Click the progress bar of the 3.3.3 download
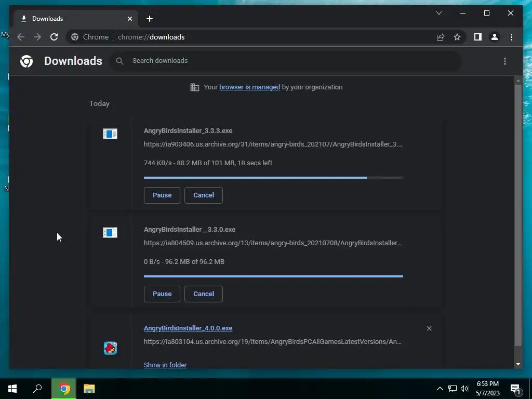532x399 pixels. (x=273, y=178)
